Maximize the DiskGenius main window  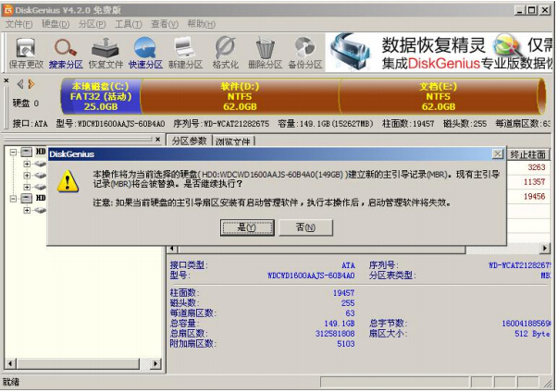(531, 10)
